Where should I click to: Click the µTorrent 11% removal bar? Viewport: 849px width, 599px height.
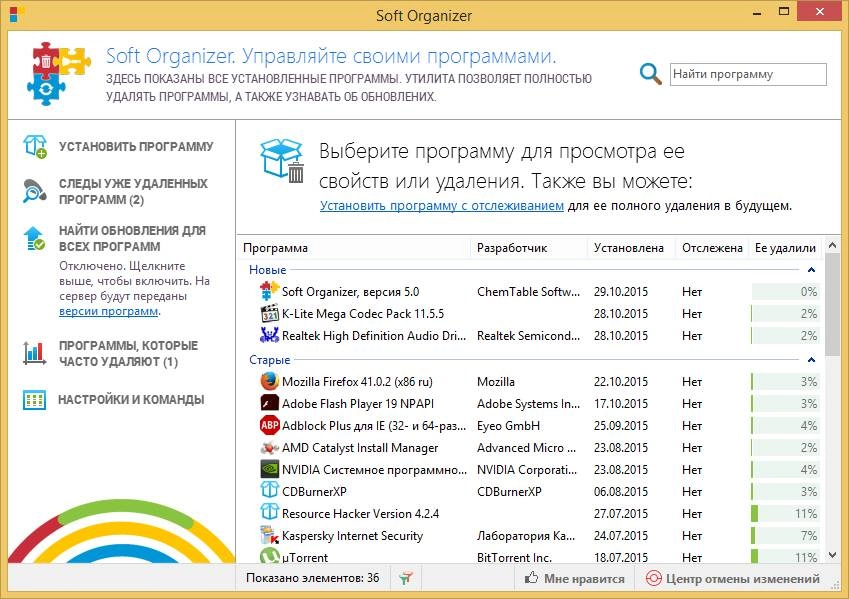click(x=785, y=556)
